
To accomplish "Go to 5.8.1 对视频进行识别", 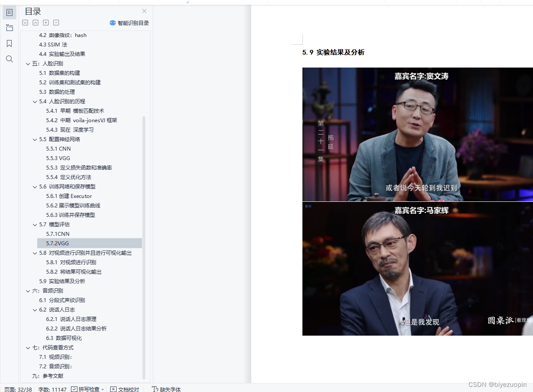I will click(71, 262).
